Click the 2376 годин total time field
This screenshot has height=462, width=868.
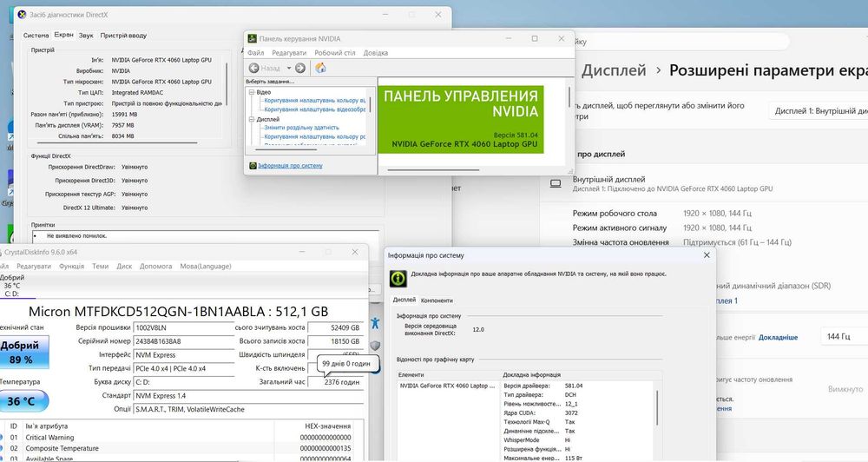point(335,382)
